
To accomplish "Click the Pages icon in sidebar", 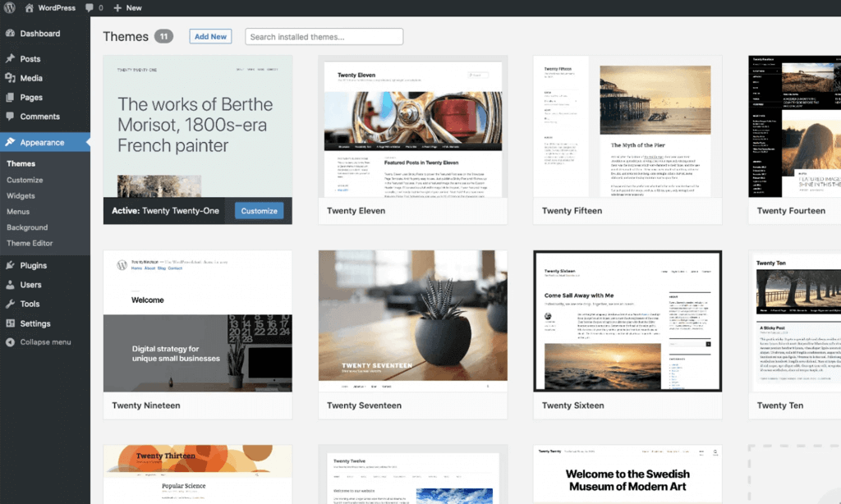I will pos(10,97).
